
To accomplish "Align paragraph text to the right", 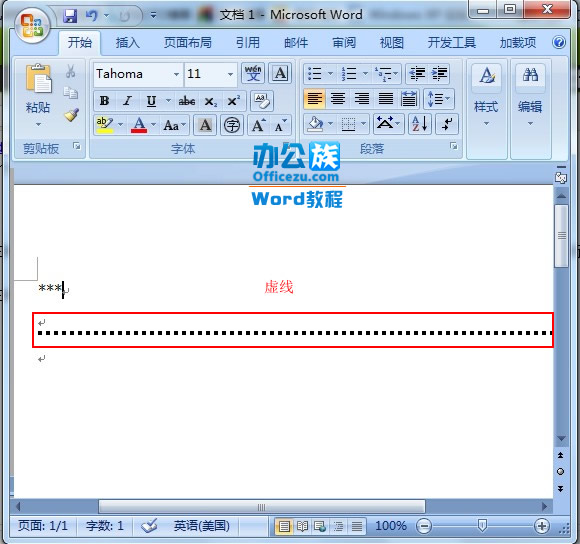I will pyautogui.click(x=361, y=99).
